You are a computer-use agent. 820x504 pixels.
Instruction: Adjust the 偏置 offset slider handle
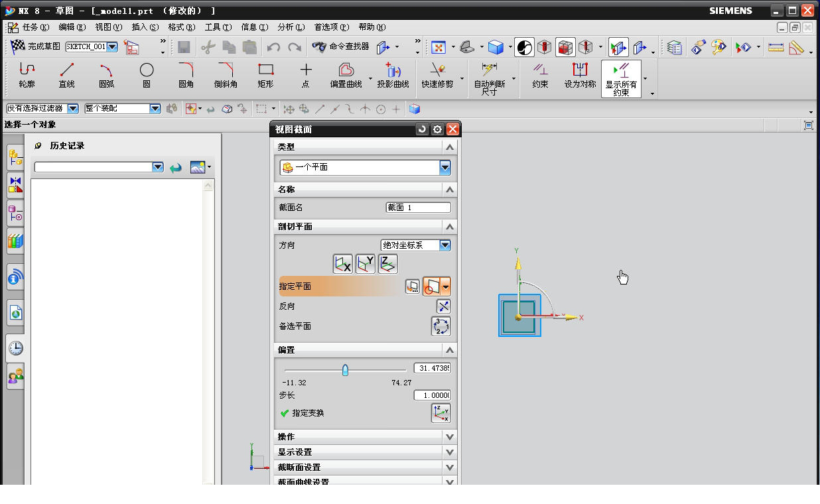(x=345, y=370)
